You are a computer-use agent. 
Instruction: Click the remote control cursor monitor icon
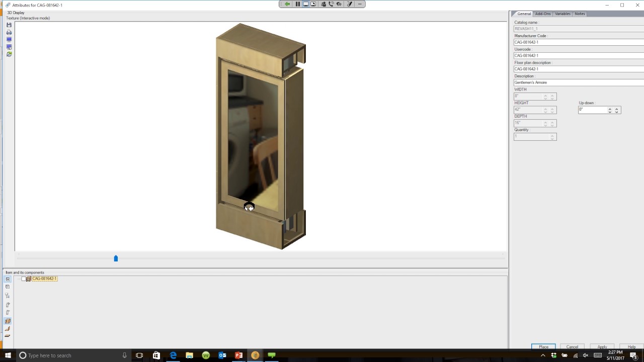(x=313, y=4)
